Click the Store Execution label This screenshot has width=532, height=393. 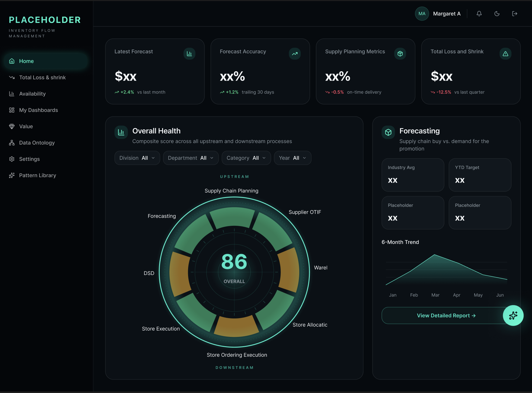[161, 329]
